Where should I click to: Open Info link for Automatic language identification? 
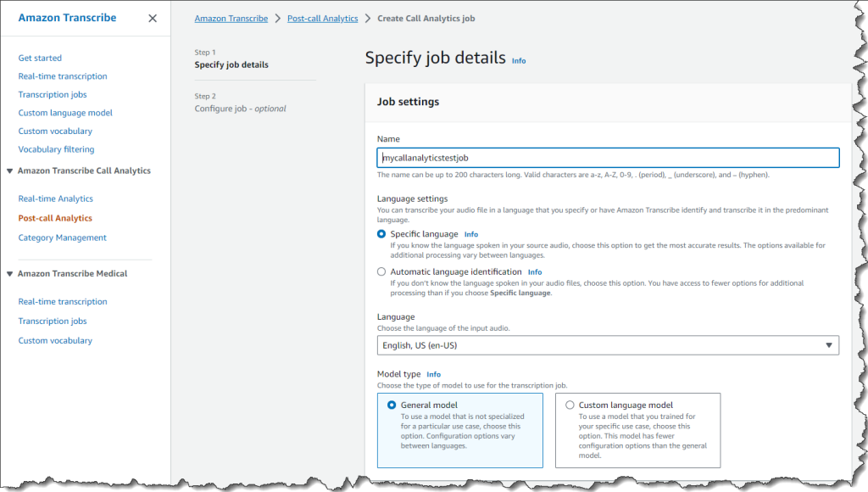coord(535,272)
